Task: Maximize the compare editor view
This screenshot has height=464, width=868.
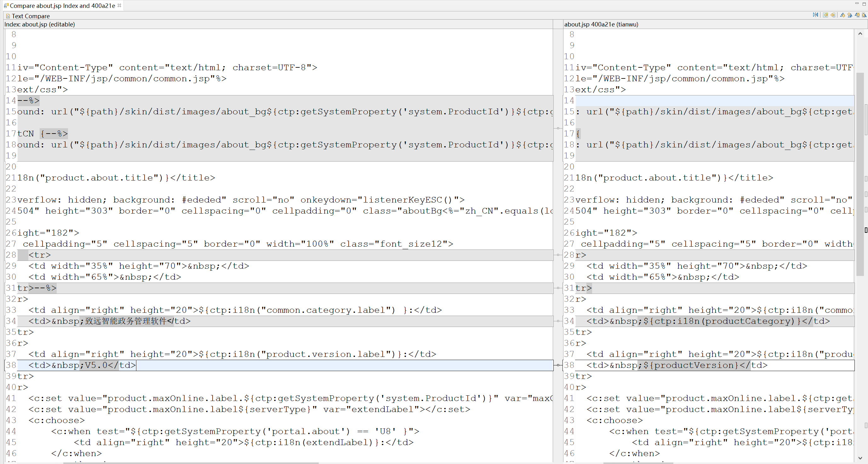Action: 864,4
